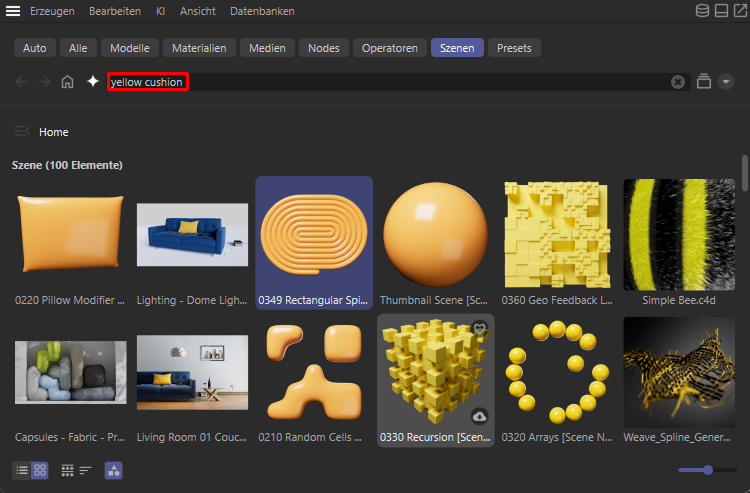Click the label '0349 Rectangular Spi...'

[313, 300]
